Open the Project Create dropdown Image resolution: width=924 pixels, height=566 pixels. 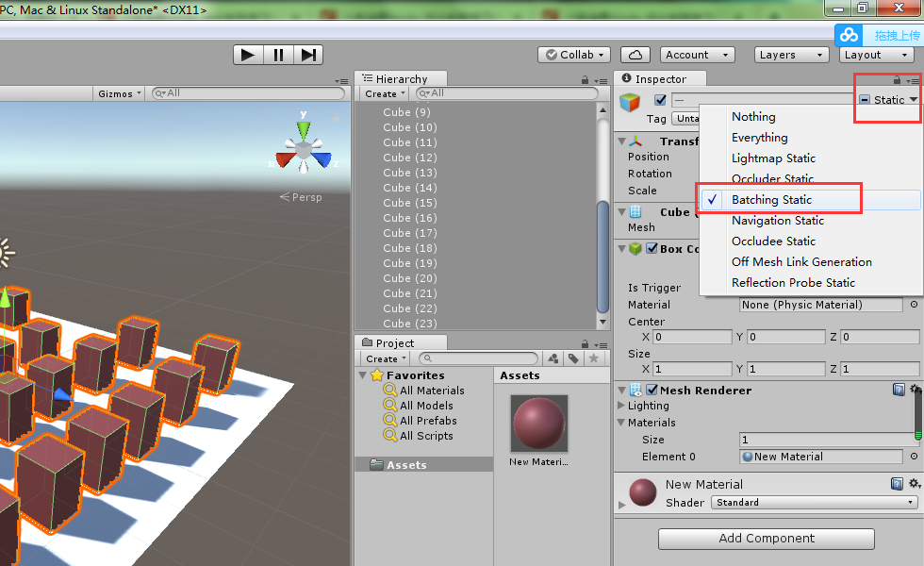(x=386, y=358)
